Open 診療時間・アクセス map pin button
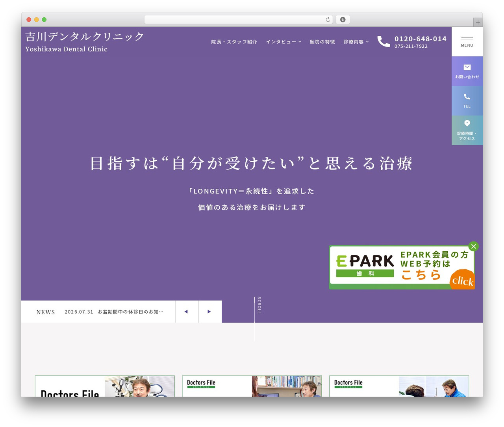 467,130
